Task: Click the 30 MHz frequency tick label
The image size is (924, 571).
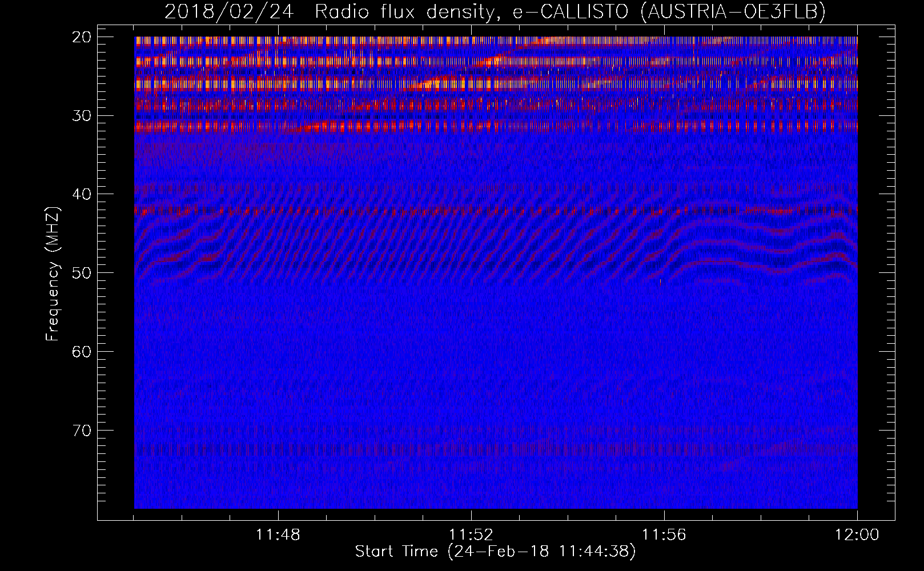Action: tap(82, 116)
